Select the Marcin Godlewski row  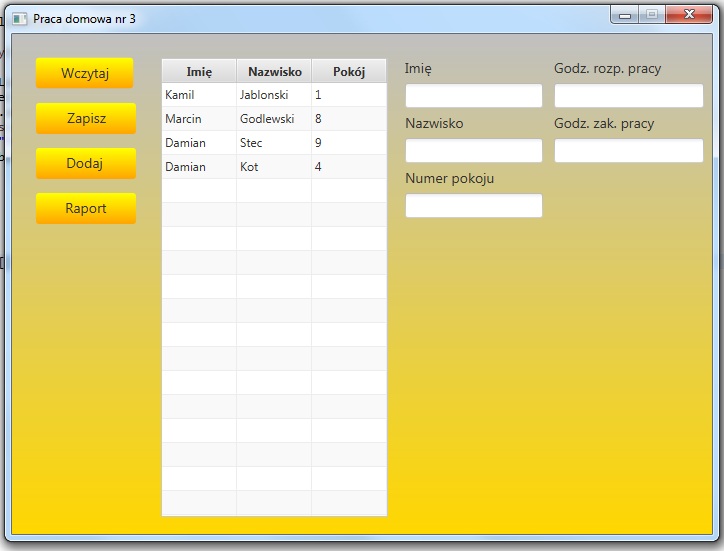pos(273,119)
